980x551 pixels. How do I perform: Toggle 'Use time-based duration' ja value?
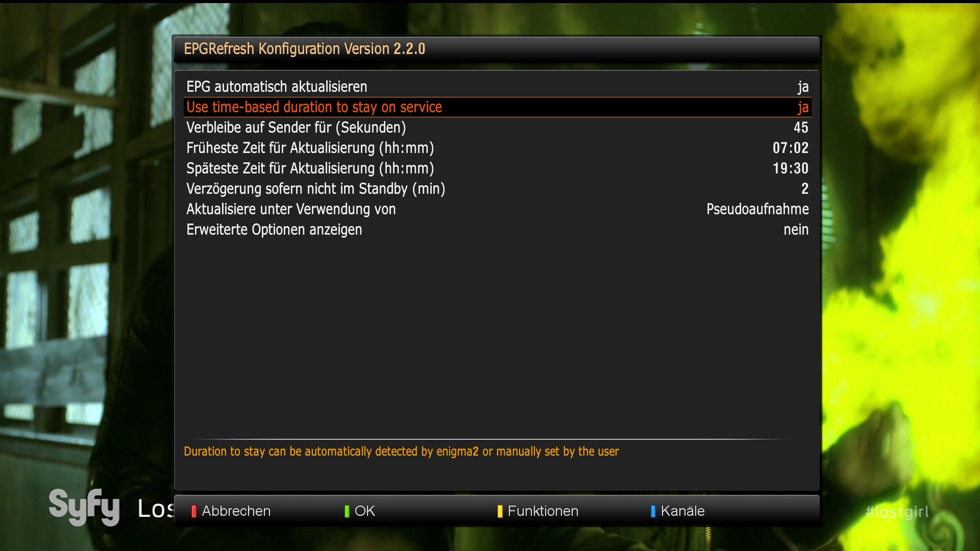[803, 108]
